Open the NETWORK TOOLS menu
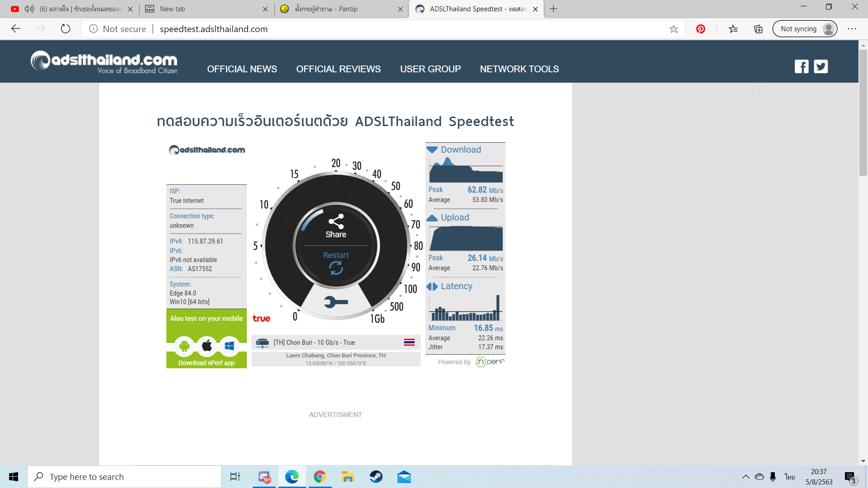The image size is (868, 488). [519, 69]
